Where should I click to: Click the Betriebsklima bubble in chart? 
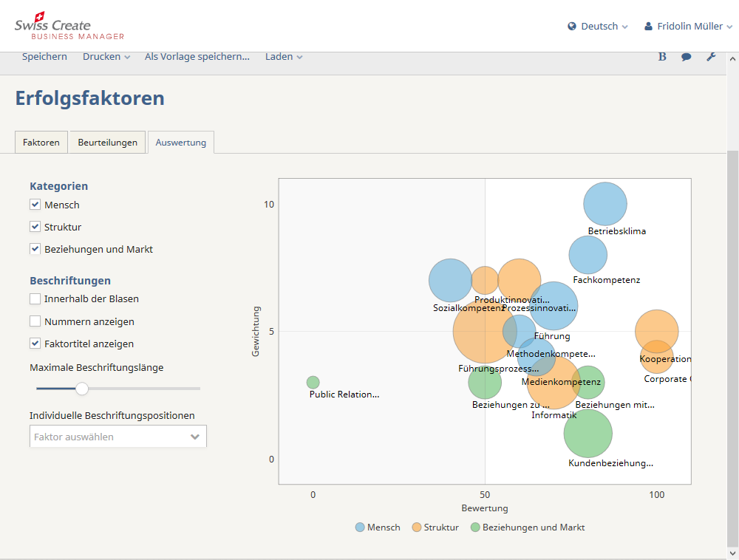(605, 204)
